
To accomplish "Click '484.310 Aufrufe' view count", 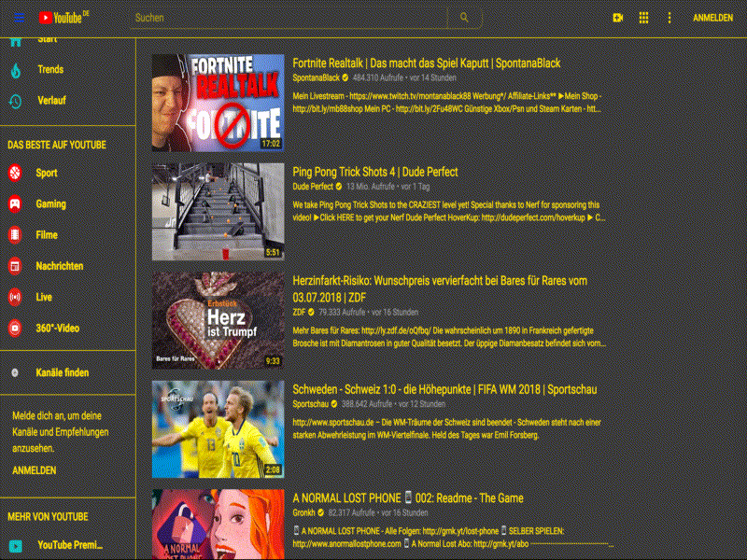I will pyautogui.click(x=378, y=77).
